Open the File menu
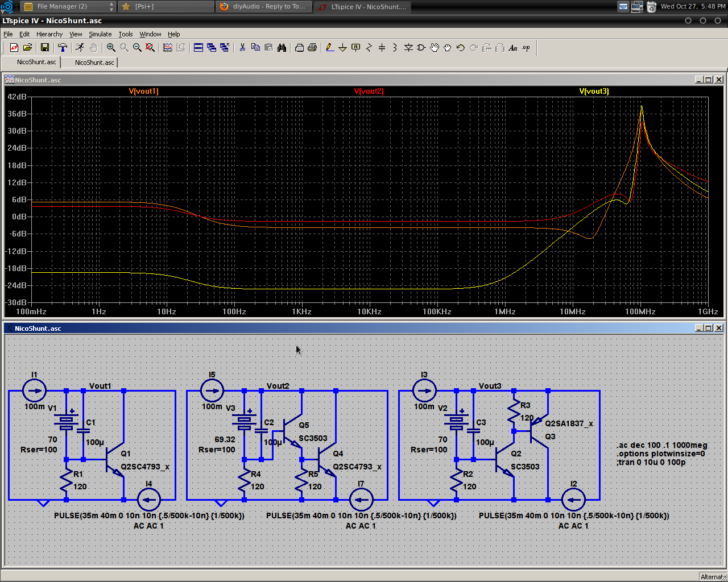The width and height of the screenshot is (728, 582). pyautogui.click(x=8, y=34)
